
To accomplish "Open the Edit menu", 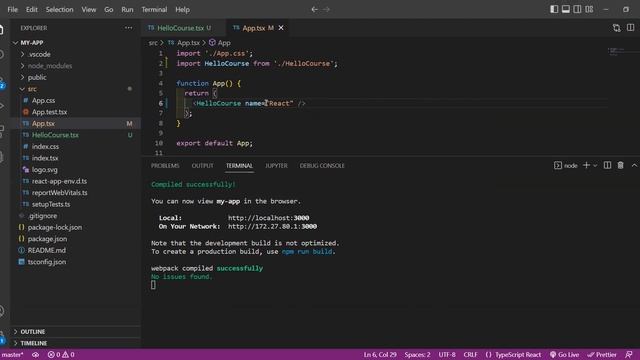I will pos(31,9).
